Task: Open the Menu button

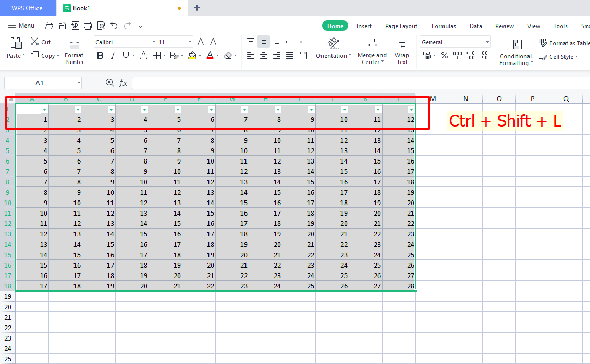Action: click(21, 25)
